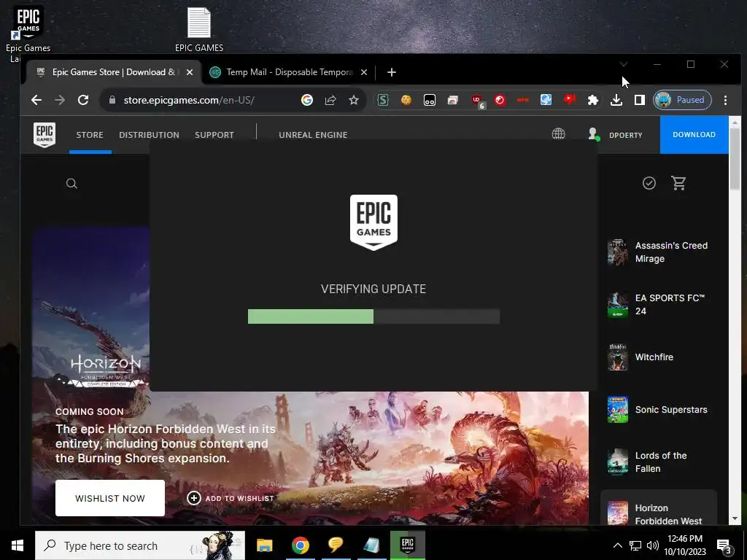Open the green S extension
The width and height of the screenshot is (747, 560).
pos(383,100)
